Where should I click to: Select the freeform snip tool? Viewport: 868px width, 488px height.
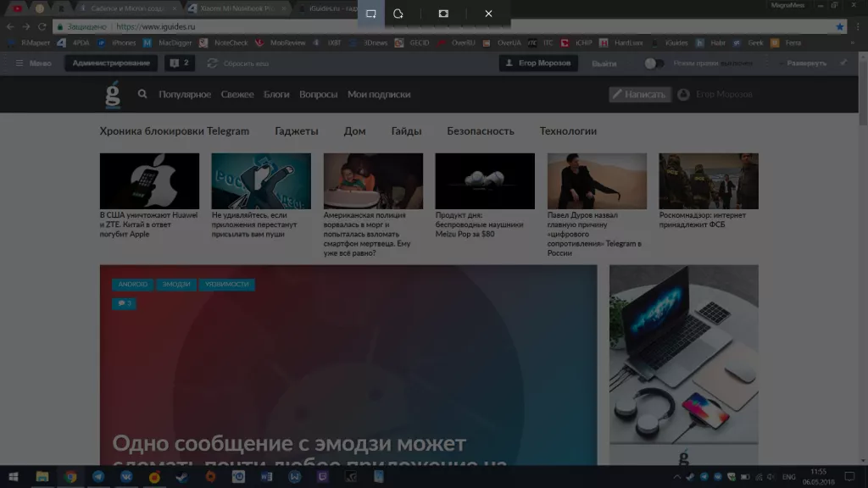398,14
